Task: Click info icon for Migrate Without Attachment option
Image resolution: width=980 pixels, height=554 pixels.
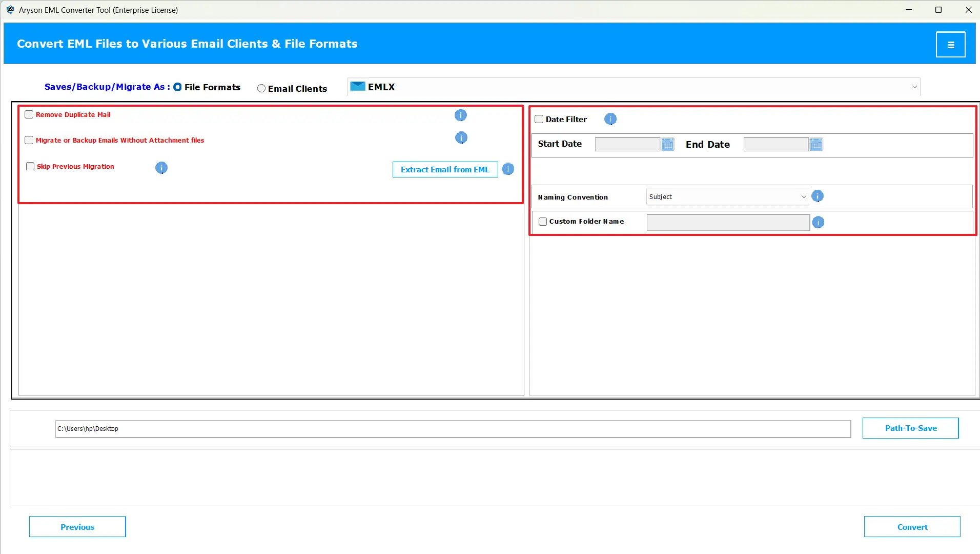Action: tap(461, 137)
